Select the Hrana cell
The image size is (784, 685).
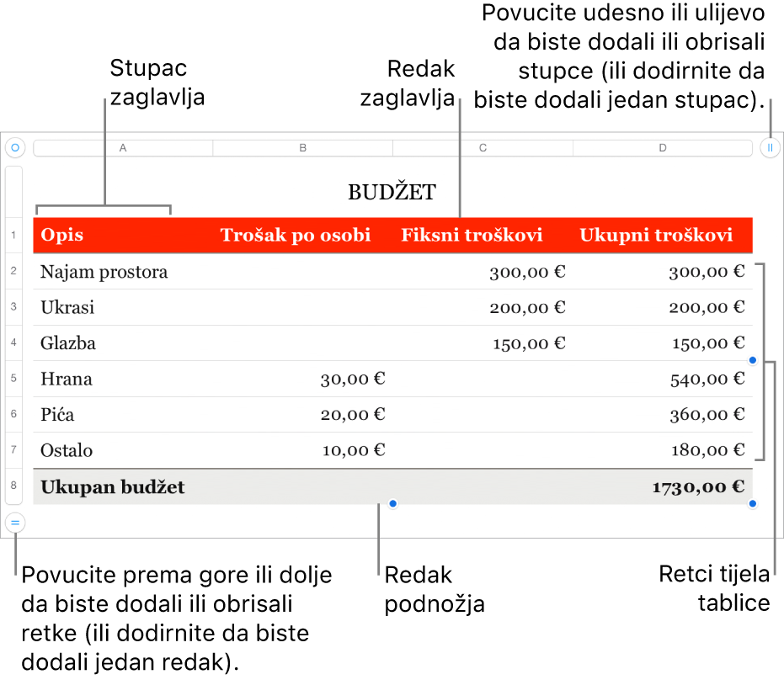[x=123, y=379]
